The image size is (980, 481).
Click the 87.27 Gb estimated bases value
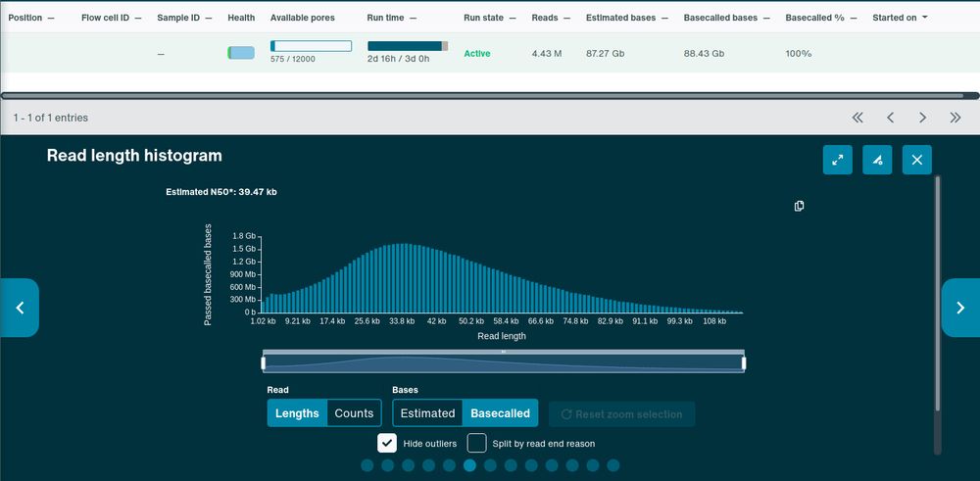tap(605, 54)
